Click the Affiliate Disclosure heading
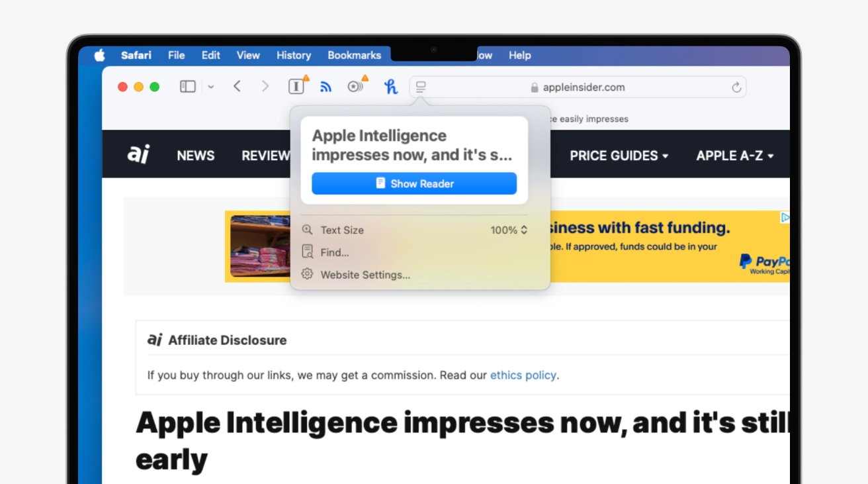Image resolution: width=868 pixels, height=484 pixels. [x=228, y=340]
